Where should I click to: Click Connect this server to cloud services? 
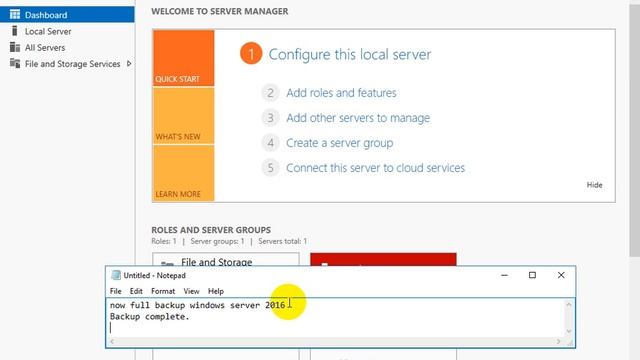376,168
